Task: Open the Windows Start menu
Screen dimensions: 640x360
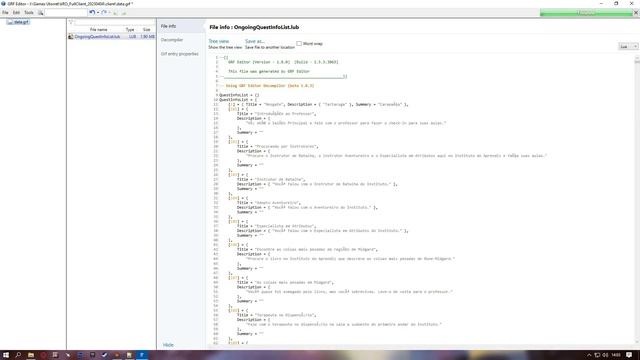Action: pyautogui.click(x=6, y=355)
